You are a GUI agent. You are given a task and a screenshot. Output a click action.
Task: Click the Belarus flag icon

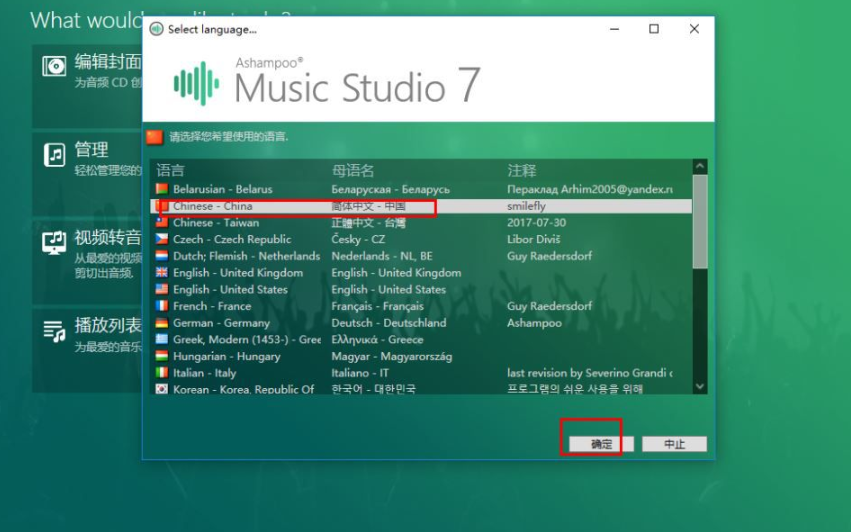tap(161, 189)
